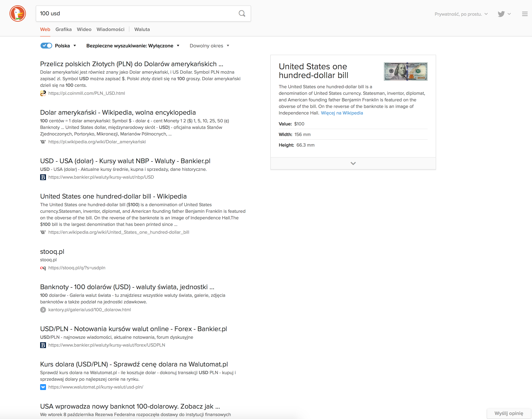
Task: Click the walutomat.pl/kursy-walut/usd-pln URL
Action: pos(96,387)
